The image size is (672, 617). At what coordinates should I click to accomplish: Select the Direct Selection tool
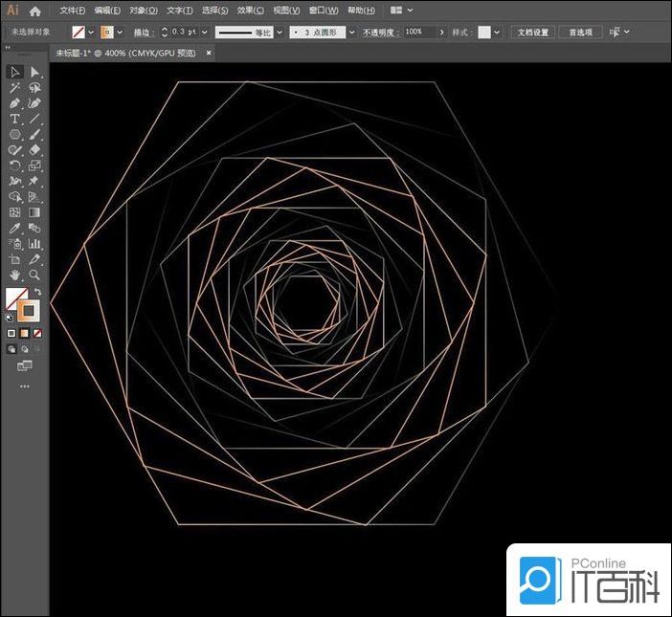click(34, 72)
